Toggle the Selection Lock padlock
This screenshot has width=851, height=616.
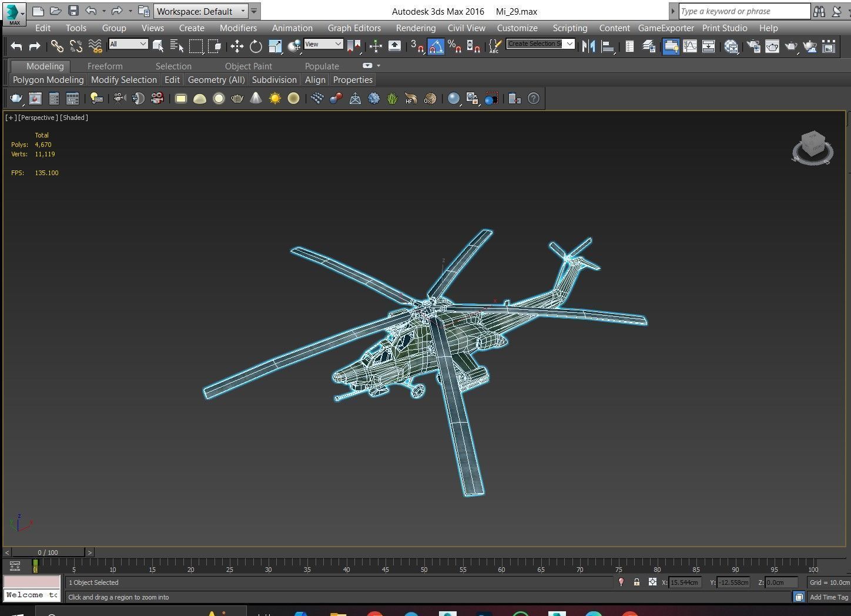[636, 582]
